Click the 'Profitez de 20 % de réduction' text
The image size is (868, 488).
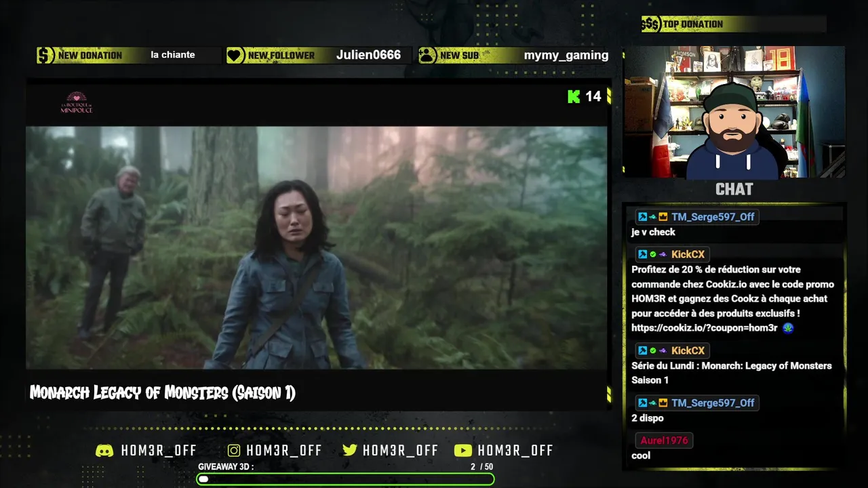pyautogui.click(x=733, y=298)
